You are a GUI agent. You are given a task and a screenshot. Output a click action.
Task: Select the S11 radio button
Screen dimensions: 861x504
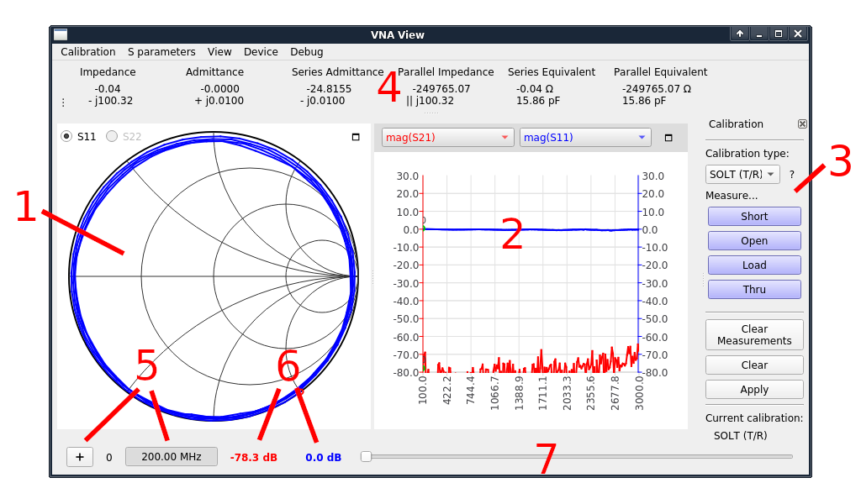66,136
